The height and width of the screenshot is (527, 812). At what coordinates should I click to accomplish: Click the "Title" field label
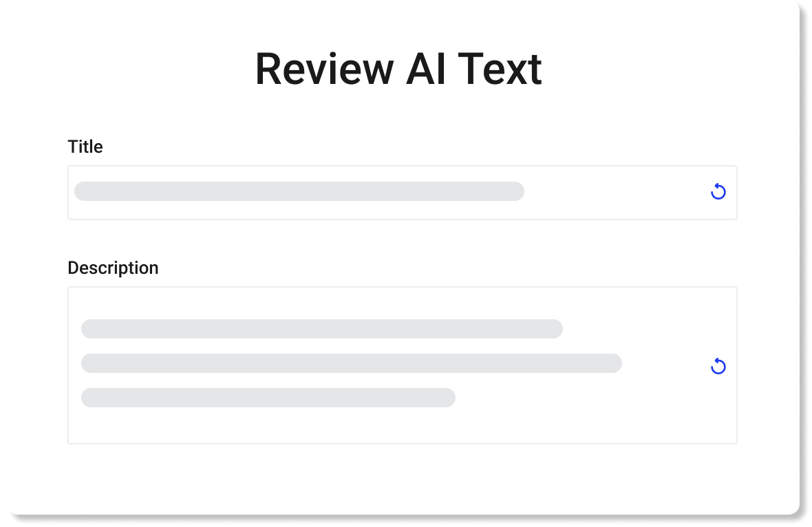(85, 147)
